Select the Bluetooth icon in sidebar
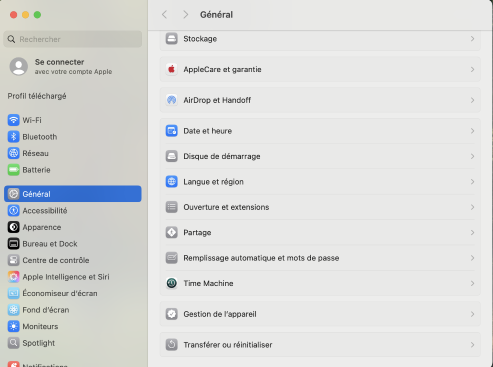 (x=14, y=137)
